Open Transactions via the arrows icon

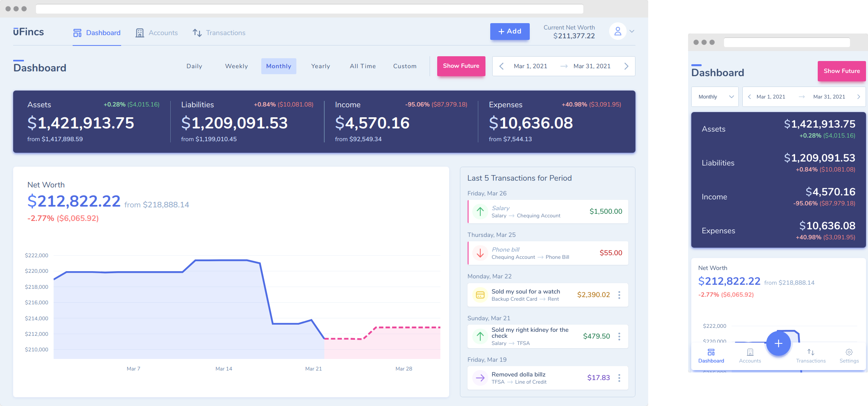click(197, 33)
